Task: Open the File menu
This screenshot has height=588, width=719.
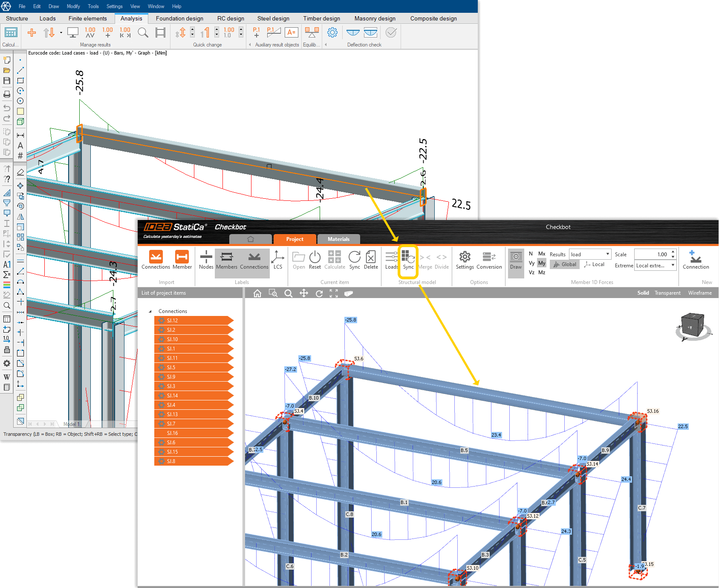Action: [22, 6]
